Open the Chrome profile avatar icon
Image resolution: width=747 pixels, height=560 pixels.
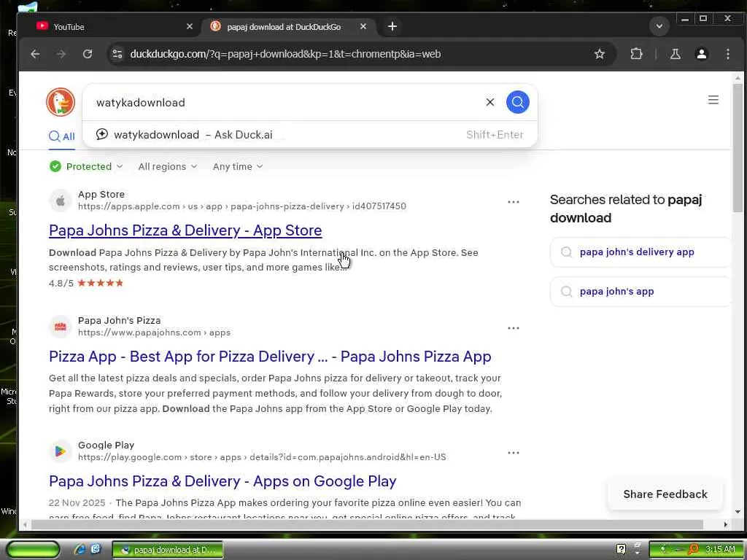pos(701,54)
